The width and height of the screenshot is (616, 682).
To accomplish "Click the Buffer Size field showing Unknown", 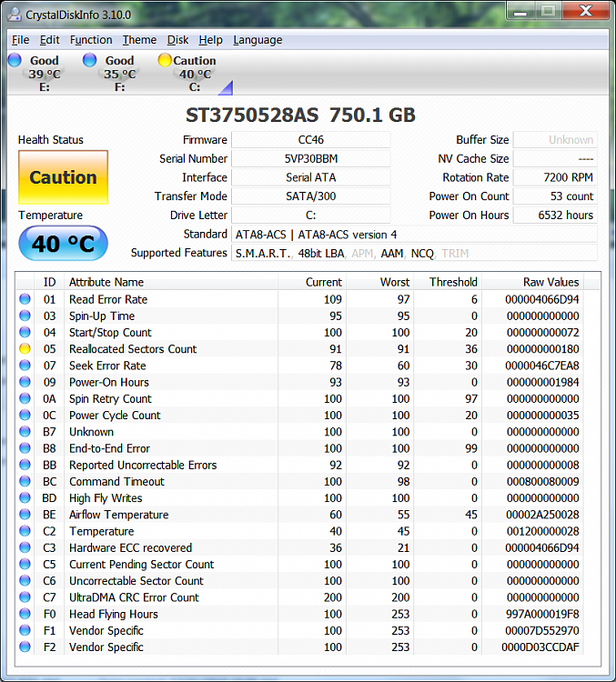I will [555, 140].
